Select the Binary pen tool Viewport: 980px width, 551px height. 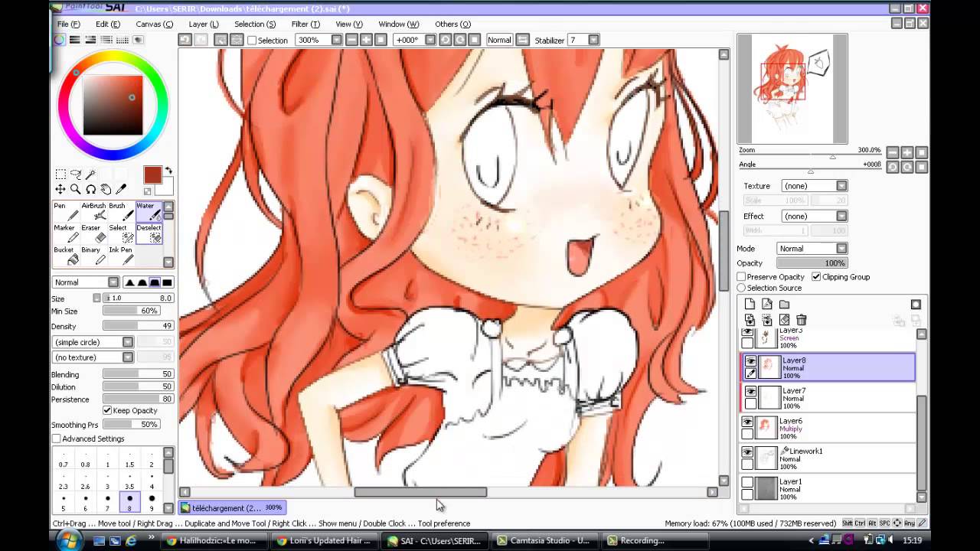click(x=93, y=256)
